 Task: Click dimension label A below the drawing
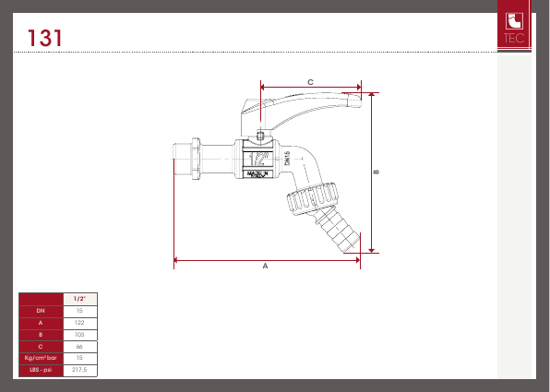point(265,267)
